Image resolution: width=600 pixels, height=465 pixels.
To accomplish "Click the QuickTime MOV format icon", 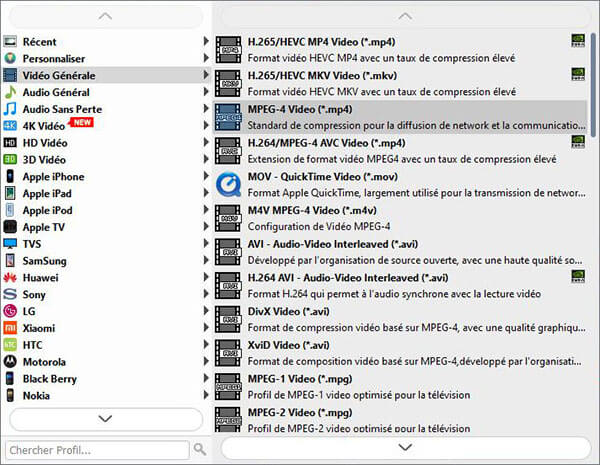I will coord(228,184).
